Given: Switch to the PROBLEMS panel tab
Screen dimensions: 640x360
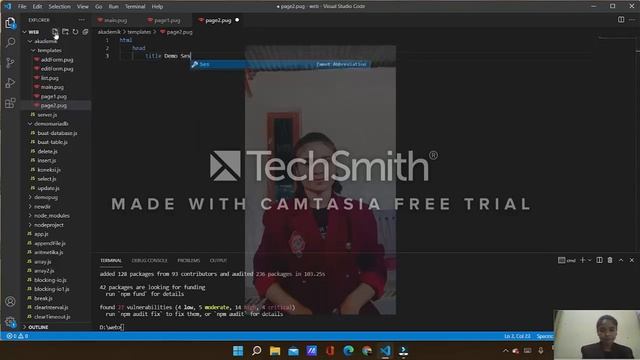Looking at the screenshot, I should 189,260.
